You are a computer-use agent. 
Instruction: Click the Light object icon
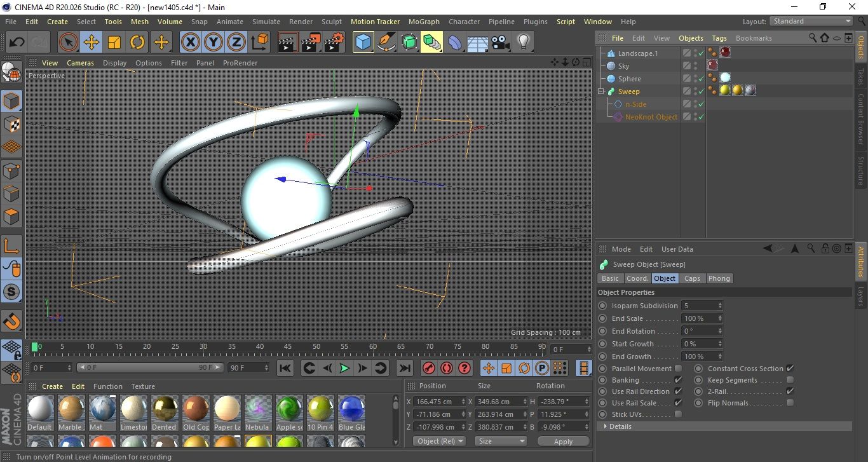[x=523, y=43]
